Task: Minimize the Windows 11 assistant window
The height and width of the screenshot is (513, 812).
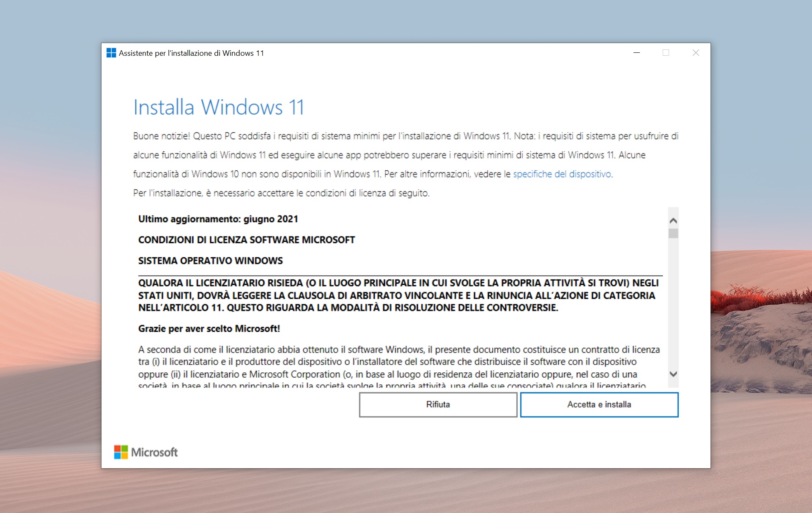Action: pos(636,53)
